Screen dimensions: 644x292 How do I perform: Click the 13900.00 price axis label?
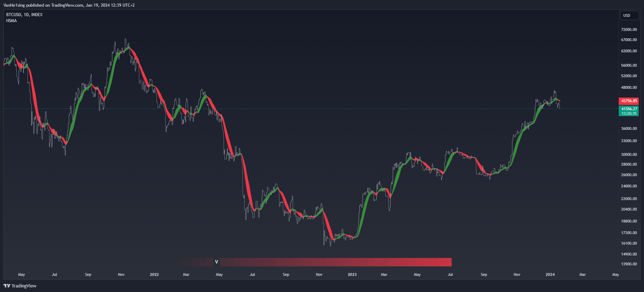[x=629, y=264]
